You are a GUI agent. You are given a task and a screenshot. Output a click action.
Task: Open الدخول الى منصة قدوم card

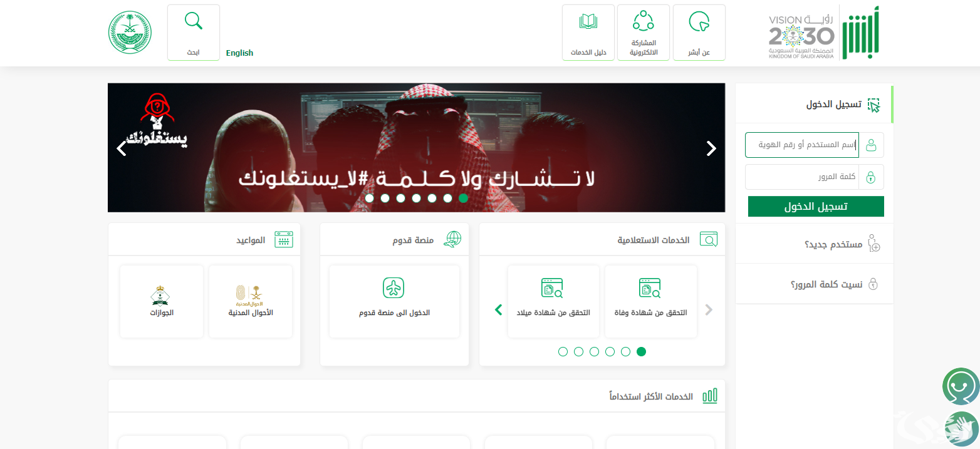(x=394, y=301)
